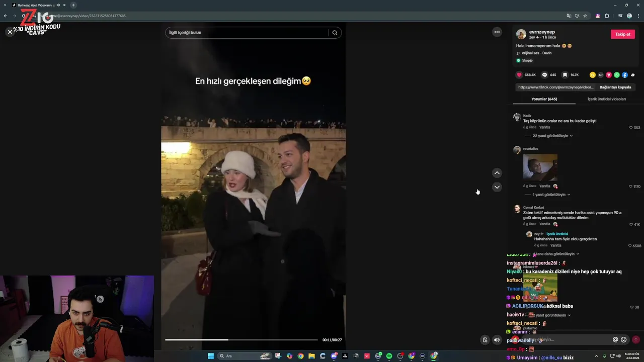Open the 'orijinal ses - Devin' sound link
This screenshot has width=644, height=362.
tap(536, 53)
